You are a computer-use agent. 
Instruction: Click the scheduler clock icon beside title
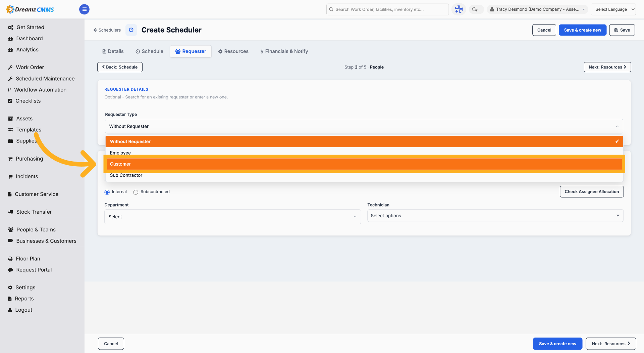131,30
